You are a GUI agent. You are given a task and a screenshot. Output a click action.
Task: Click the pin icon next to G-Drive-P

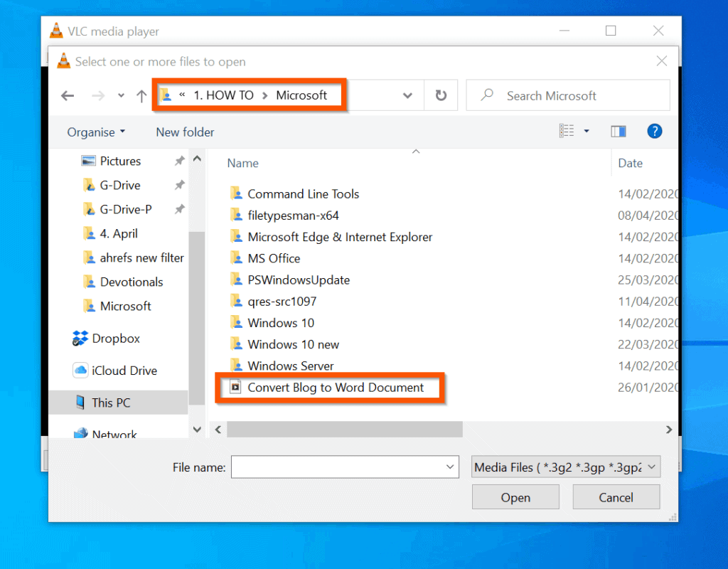179,210
